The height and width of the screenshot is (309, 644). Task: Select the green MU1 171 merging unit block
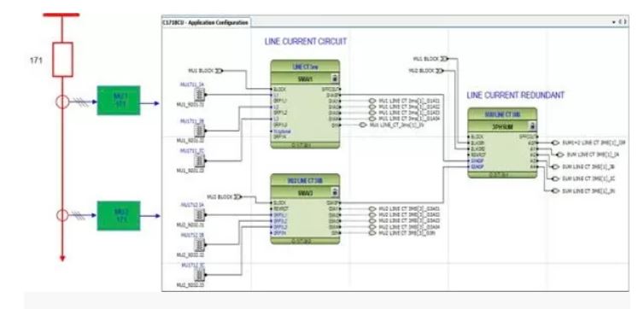118,101
